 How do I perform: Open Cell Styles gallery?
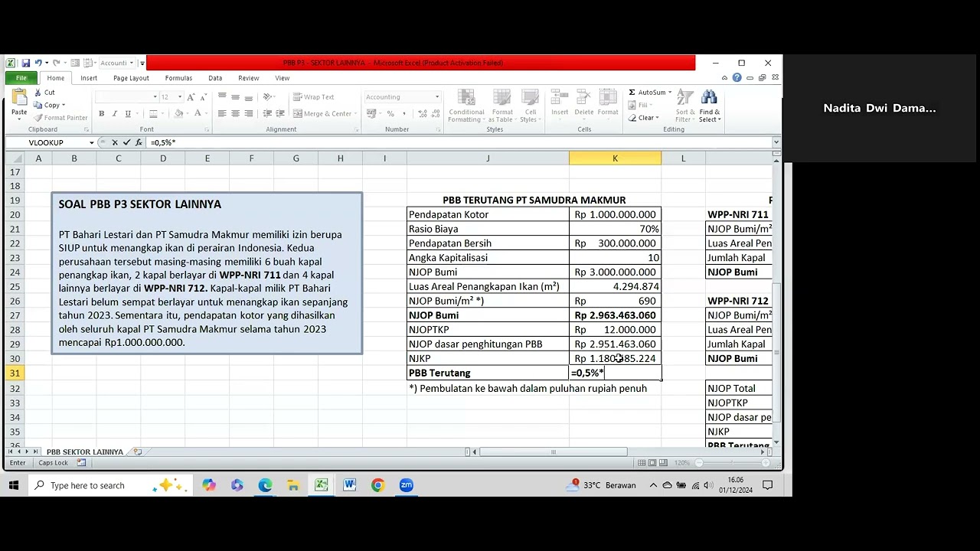click(529, 106)
